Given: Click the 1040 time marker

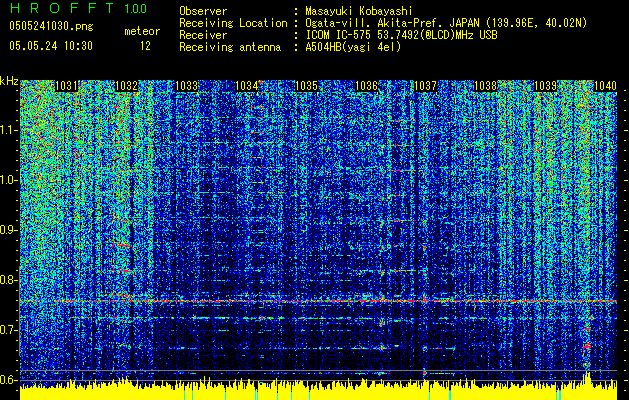Looking at the screenshot, I should click(x=605, y=86).
